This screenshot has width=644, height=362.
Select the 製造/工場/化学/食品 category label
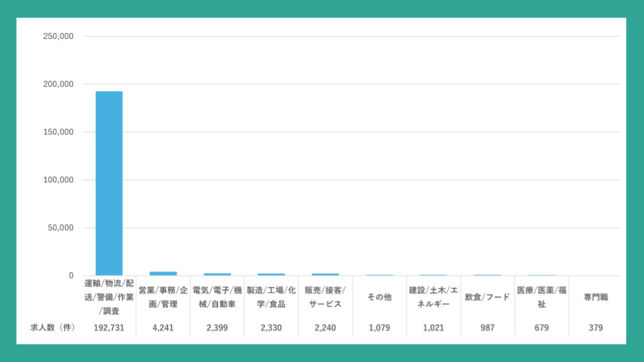[271, 297]
